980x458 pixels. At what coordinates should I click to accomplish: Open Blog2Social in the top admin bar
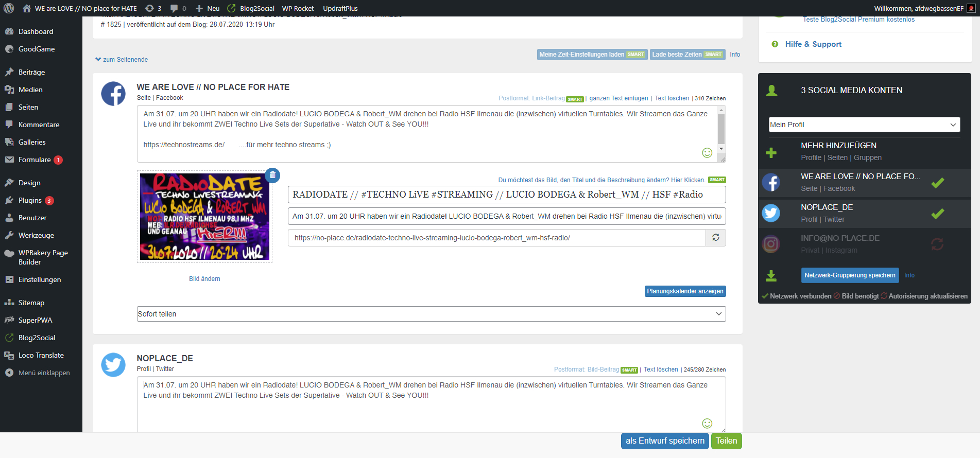click(x=251, y=8)
